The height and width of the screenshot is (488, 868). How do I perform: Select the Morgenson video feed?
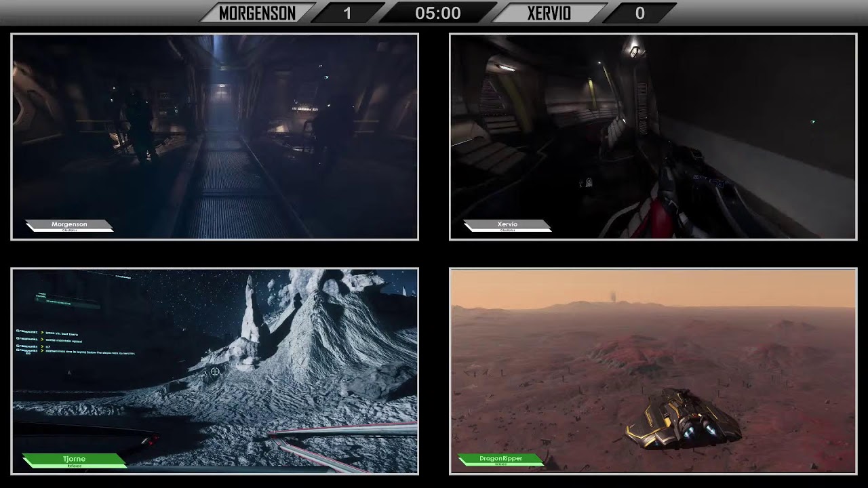click(x=215, y=137)
